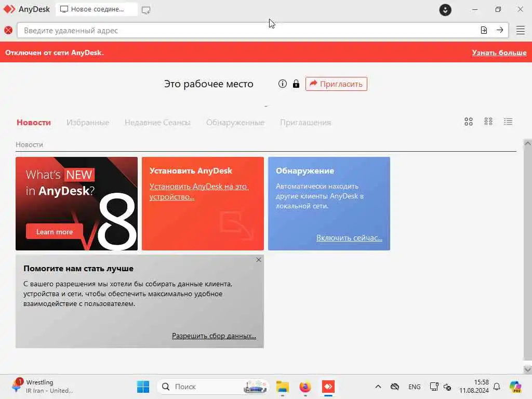Image resolution: width=532 pixels, height=399 pixels.
Task: Select the Обнаруженные tab
Action: point(235,123)
